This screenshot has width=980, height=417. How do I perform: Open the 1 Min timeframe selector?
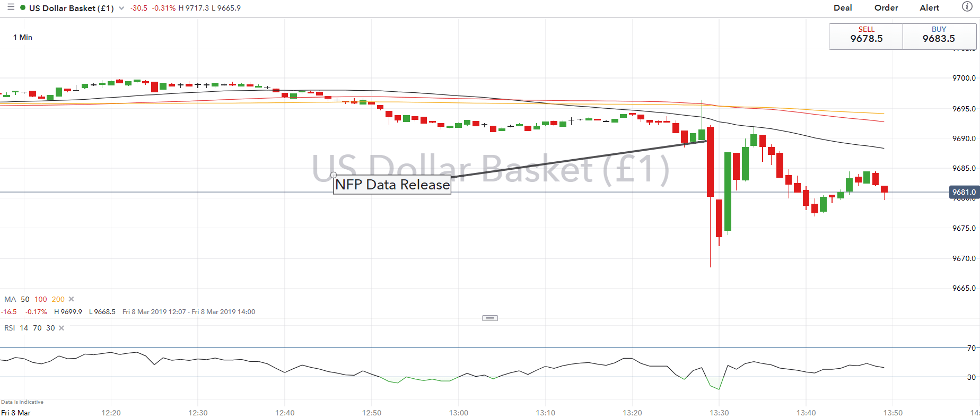click(23, 37)
